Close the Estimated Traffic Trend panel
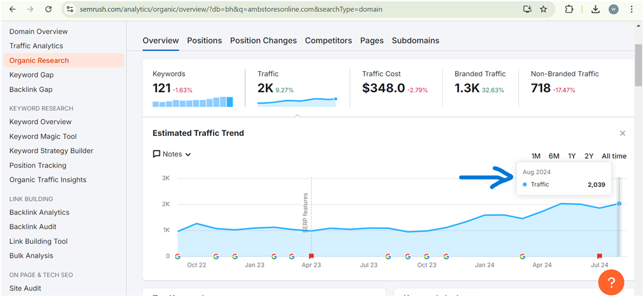 (623, 133)
